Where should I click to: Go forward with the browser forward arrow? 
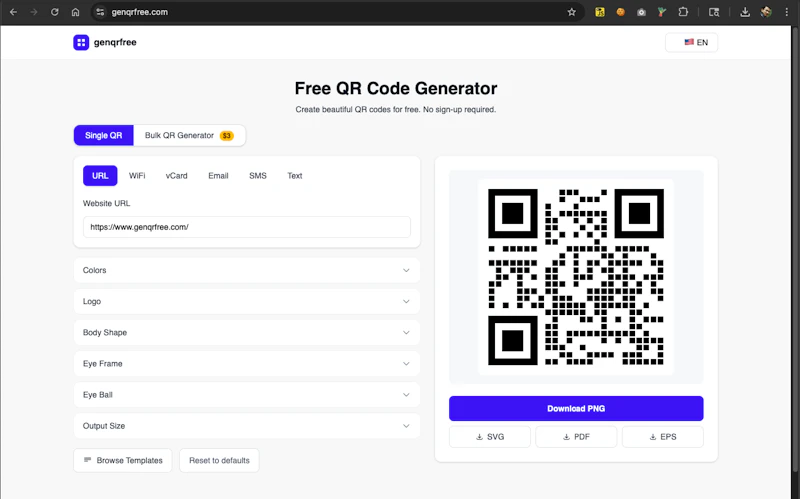pyautogui.click(x=34, y=12)
